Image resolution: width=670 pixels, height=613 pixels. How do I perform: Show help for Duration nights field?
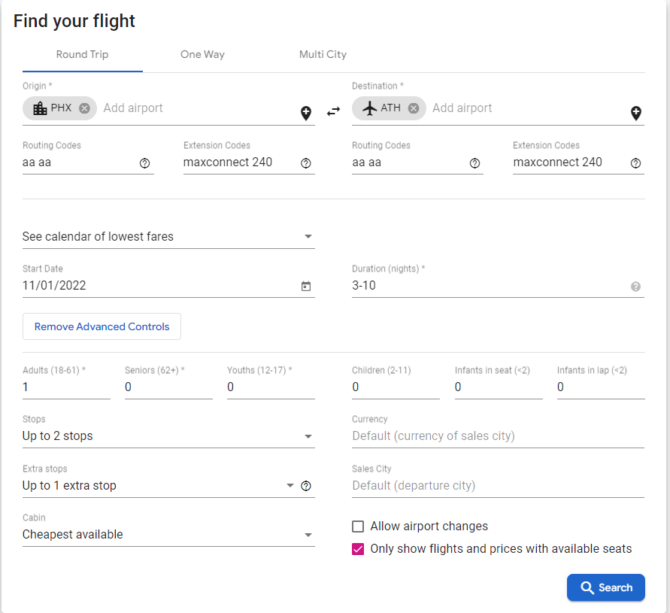[x=636, y=287]
